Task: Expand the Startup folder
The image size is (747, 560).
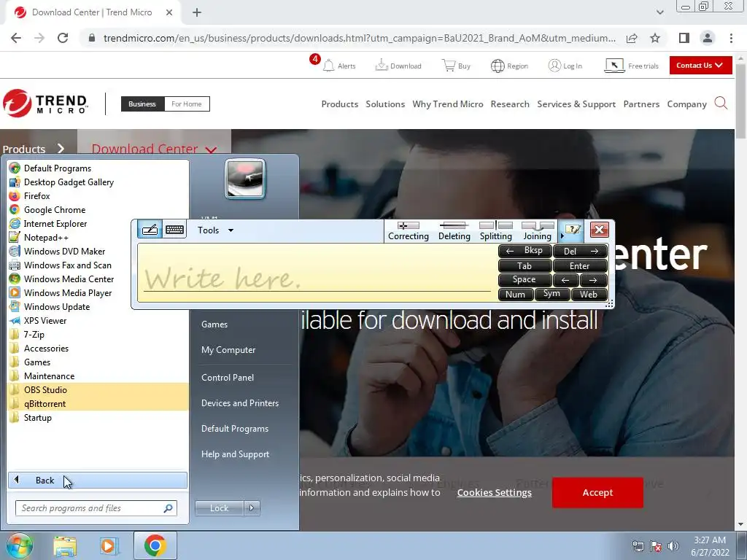Action: (x=98, y=417)
